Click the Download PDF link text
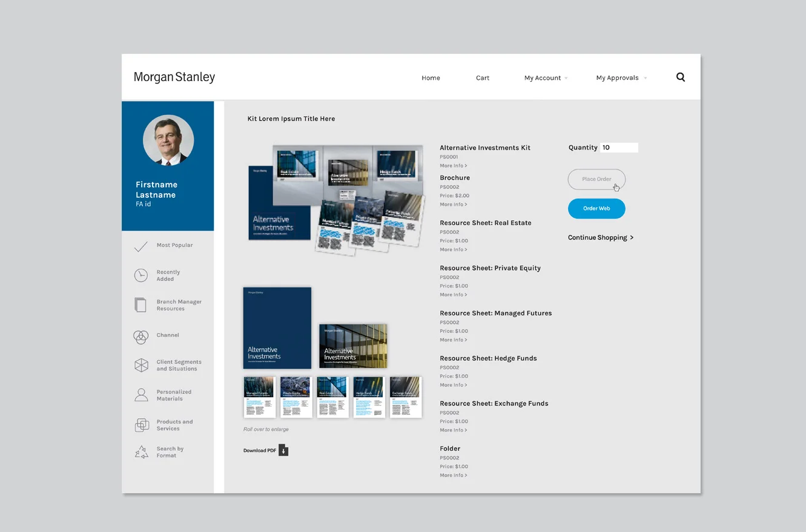The width and height of the screenshot is (806, 532). [x=260, y=451]
